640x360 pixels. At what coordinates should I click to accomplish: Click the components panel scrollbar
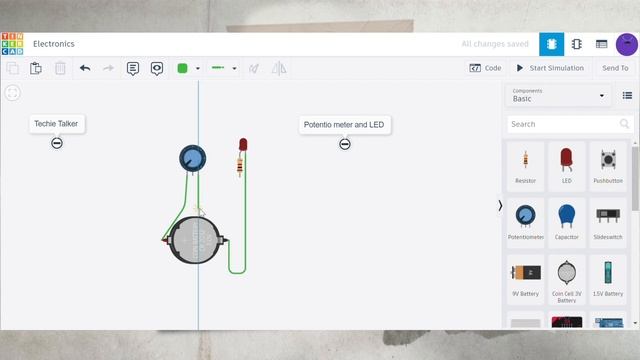635,179
